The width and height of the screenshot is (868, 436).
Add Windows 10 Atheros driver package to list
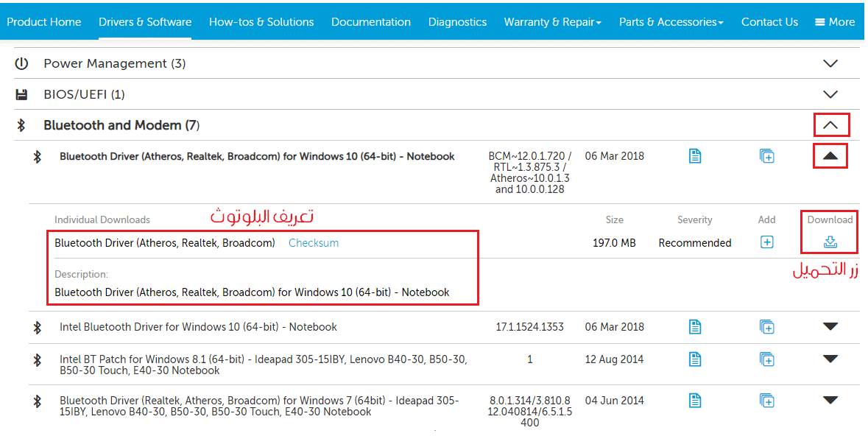point(766,156)
